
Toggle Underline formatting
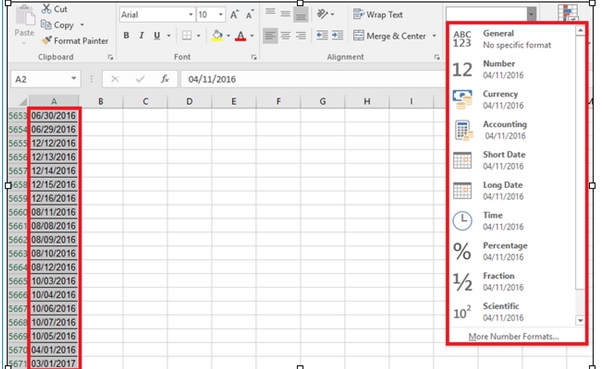click(157, 36)
